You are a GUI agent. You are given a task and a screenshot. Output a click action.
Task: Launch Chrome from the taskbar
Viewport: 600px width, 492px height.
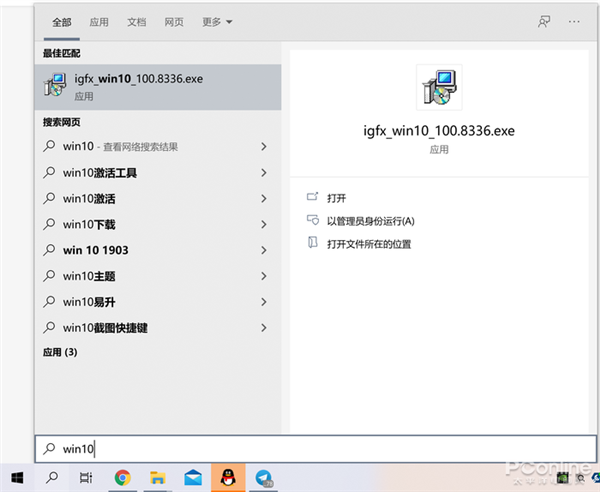click(122, 477)
